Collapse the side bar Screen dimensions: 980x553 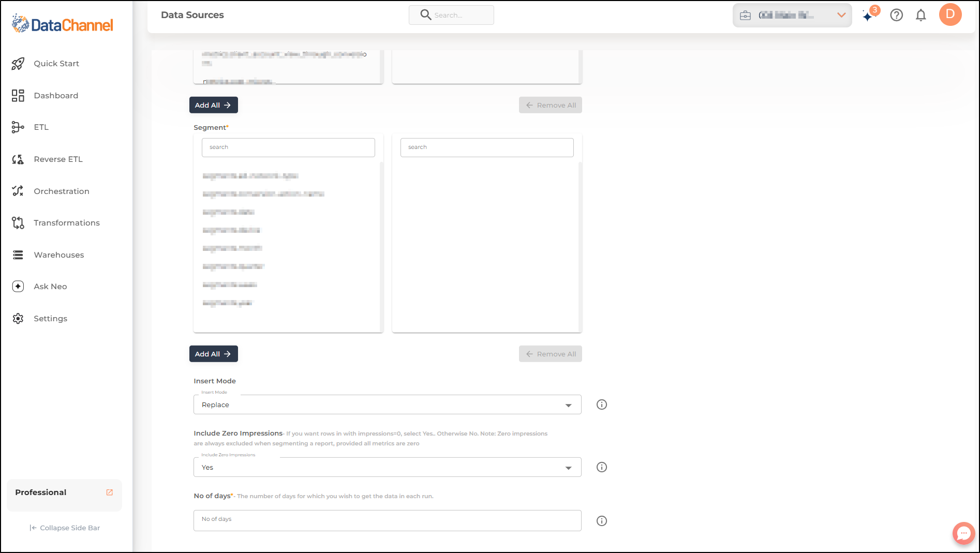65,528
